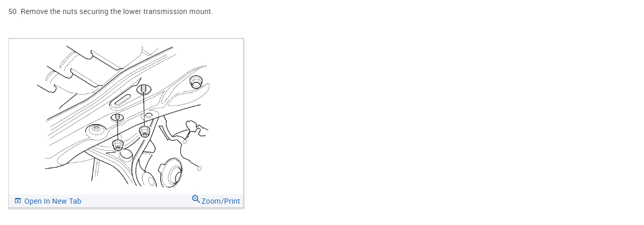Click the wire end at the diagram's right

[x=200, y=168]
